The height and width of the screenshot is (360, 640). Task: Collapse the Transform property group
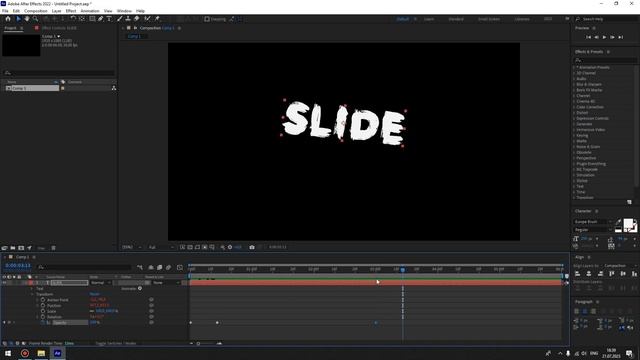pos(32,294)
